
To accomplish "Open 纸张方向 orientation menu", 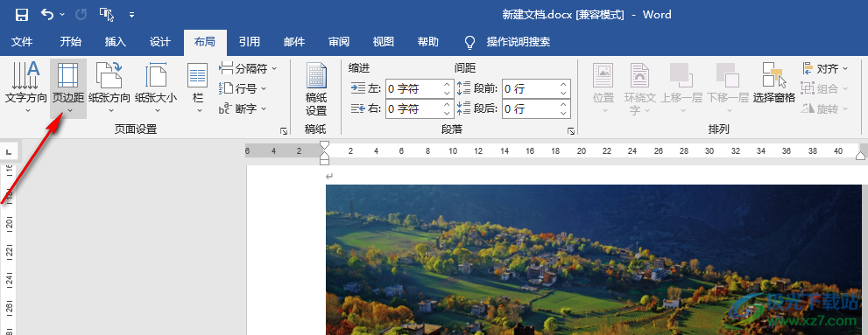I will pos(109,87).
